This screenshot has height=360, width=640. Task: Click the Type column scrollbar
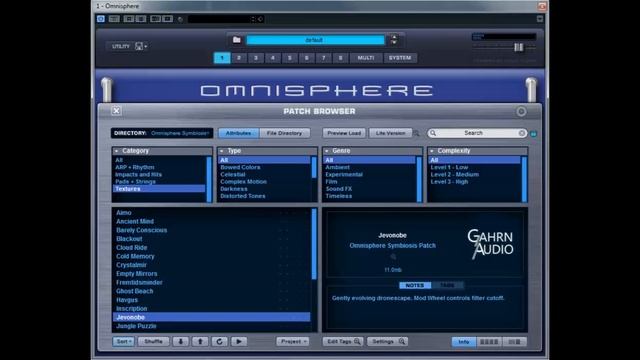coord(314,167)
